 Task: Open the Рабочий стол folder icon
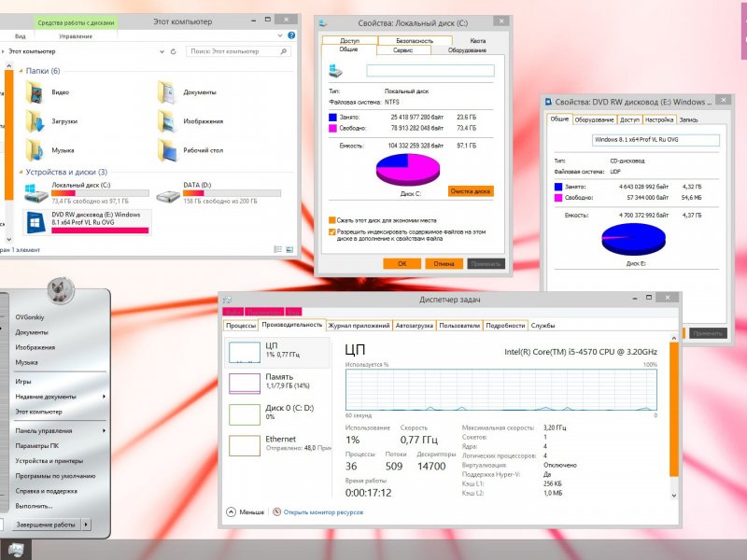point(166,150)
